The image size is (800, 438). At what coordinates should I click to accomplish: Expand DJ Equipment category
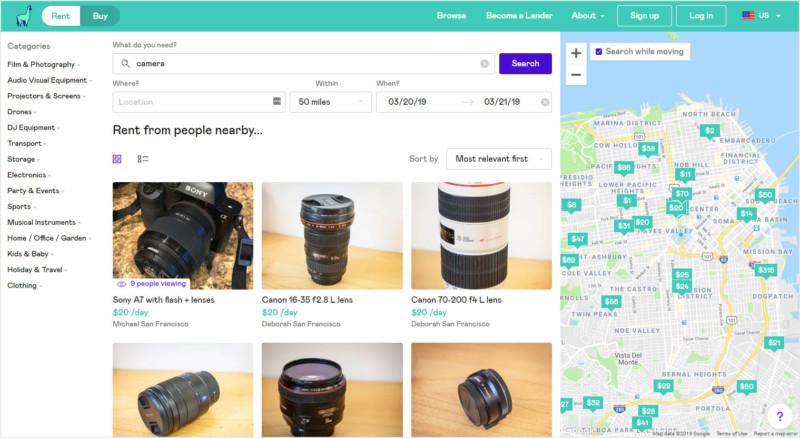coord(33,128)
